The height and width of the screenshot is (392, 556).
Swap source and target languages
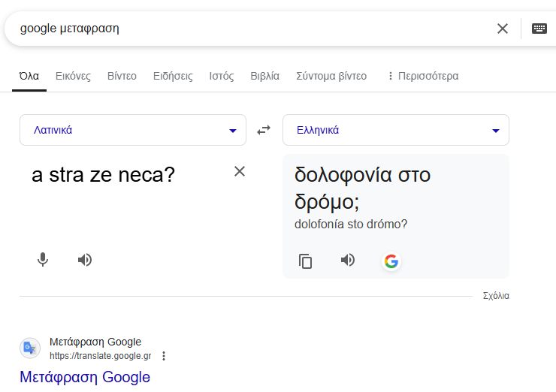tap(264, 130)
